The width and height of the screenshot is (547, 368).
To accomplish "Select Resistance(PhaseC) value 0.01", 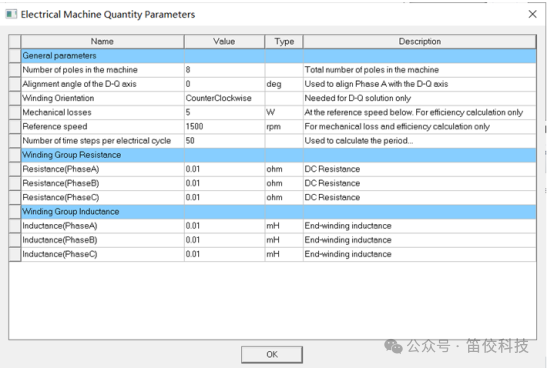I will pyautogui.click(x=224, y=197).
